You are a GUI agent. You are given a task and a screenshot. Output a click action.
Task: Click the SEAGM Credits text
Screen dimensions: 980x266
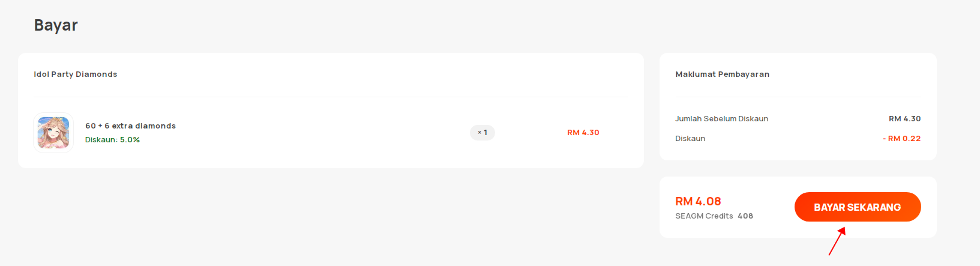(x=705, y=216)
